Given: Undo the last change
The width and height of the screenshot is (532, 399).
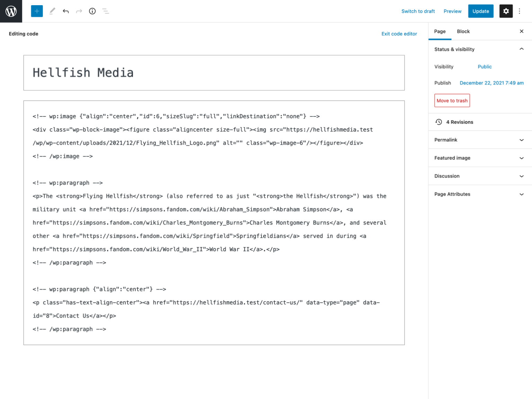Looking at the screenshot, I should tap(66, 11).
